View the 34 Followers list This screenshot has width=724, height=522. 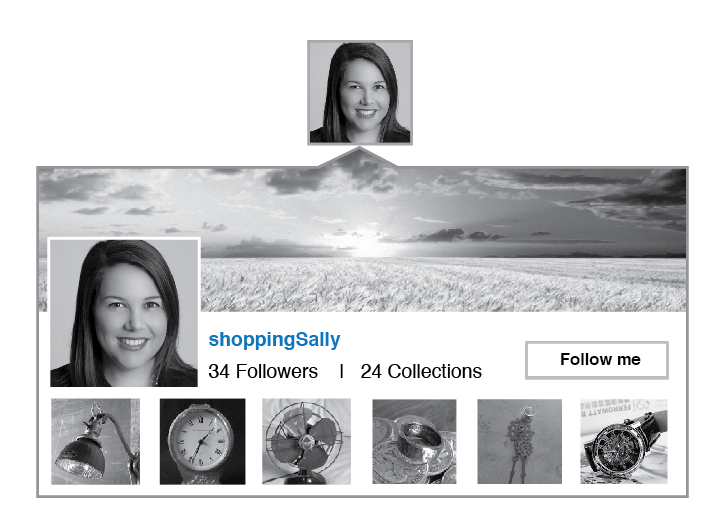[x=263, y=372]
